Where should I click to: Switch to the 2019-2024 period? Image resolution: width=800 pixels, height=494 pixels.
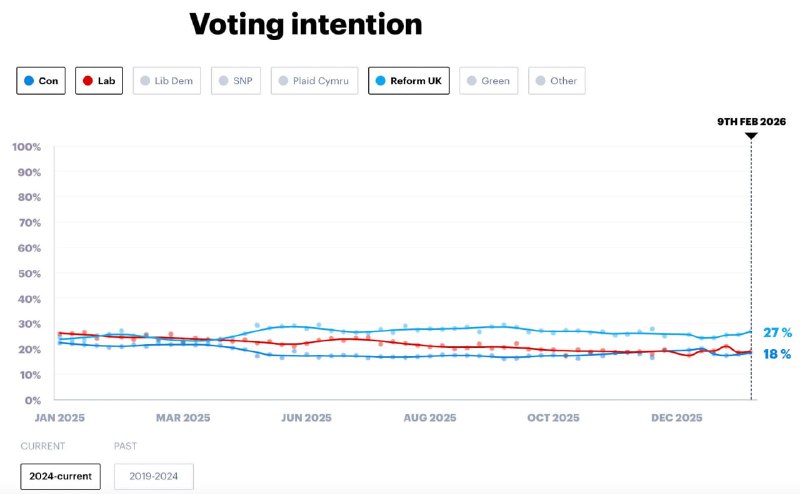[x=154, y=476]
